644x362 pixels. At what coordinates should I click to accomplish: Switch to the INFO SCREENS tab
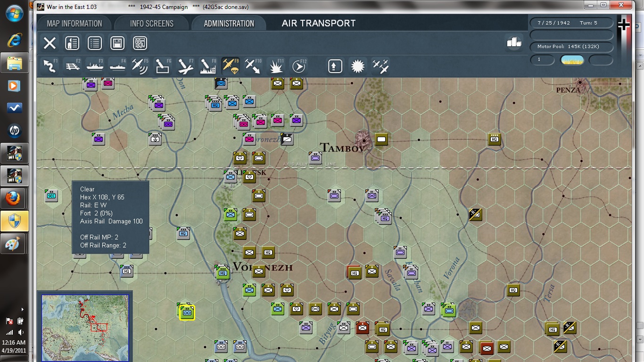coord(151,24)
